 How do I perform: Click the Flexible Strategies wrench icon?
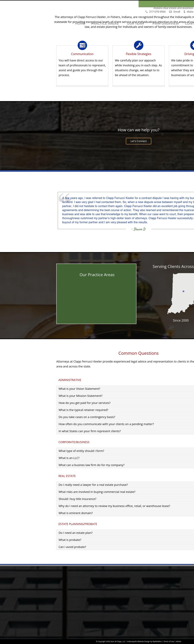[138, 45]
